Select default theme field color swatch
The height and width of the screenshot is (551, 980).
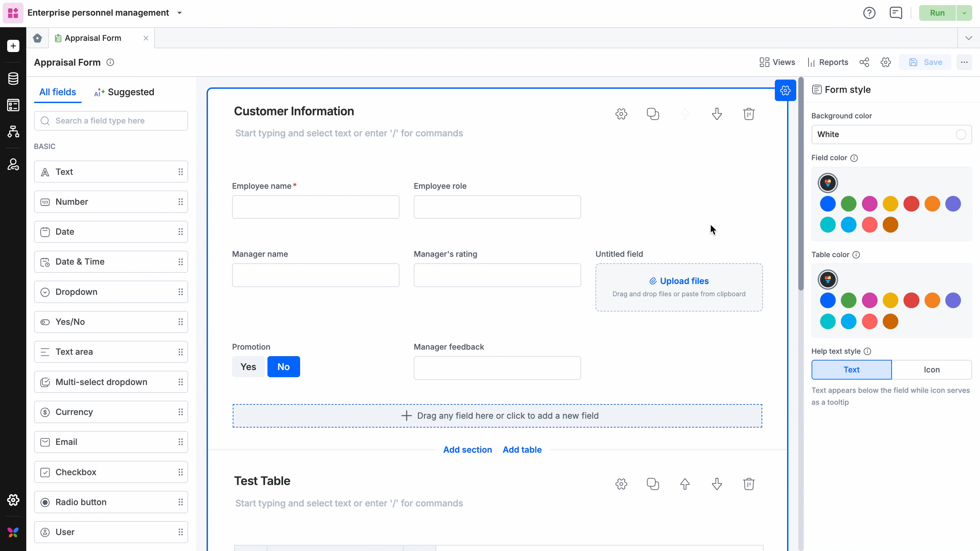coord(828,183)
